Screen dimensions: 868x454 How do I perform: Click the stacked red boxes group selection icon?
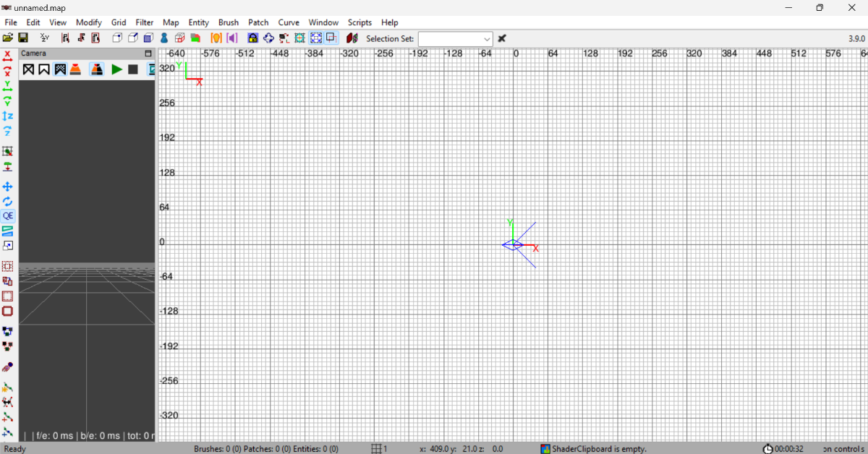coord(180,38)
